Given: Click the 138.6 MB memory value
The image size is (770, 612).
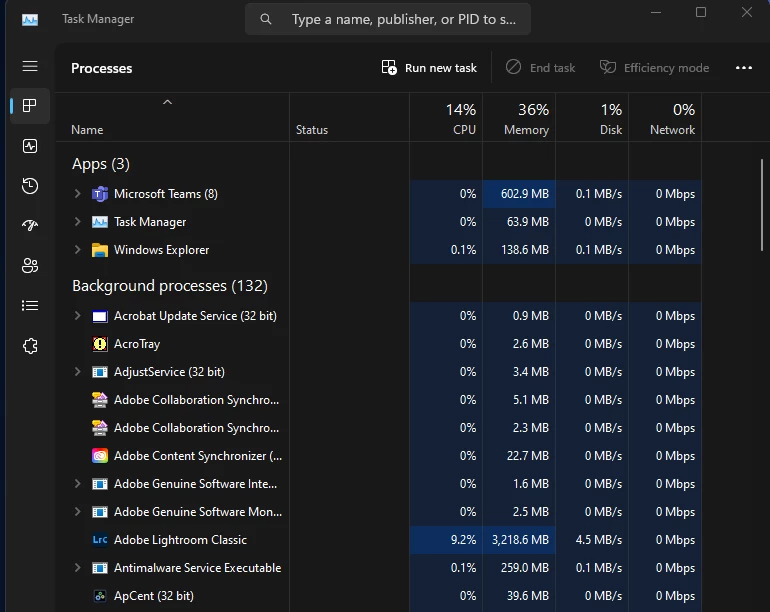Looking at the screenshot, I should [524, 250].
